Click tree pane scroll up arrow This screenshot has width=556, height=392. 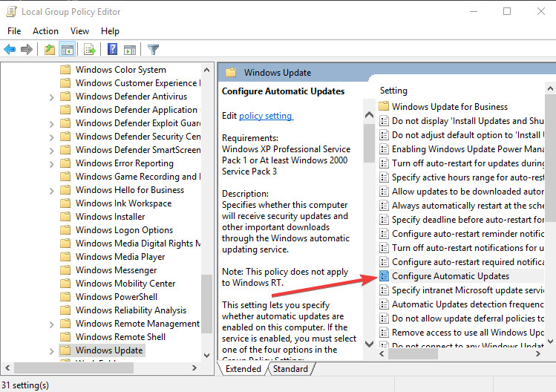point(206,70)
